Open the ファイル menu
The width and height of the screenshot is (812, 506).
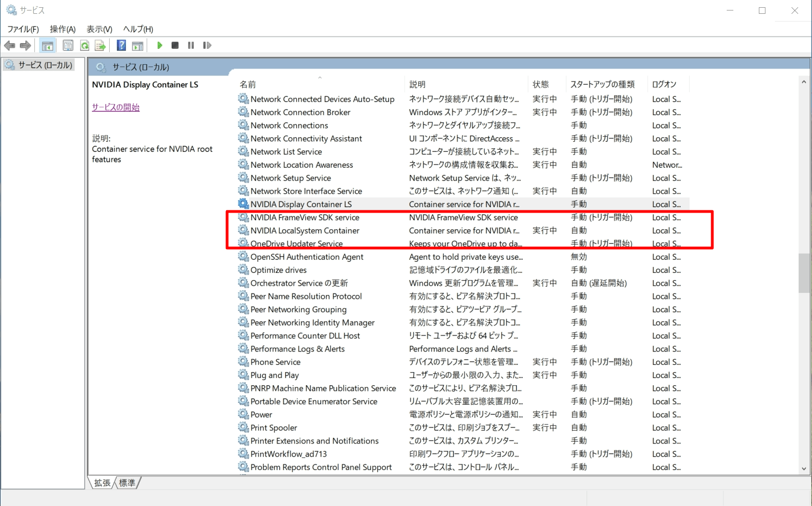22,29
